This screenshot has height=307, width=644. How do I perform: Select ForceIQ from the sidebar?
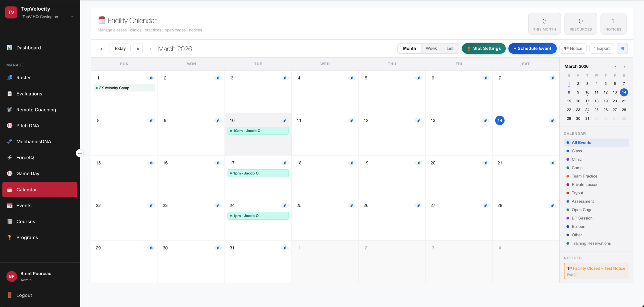pyautogui.click(x=25, y=157)
